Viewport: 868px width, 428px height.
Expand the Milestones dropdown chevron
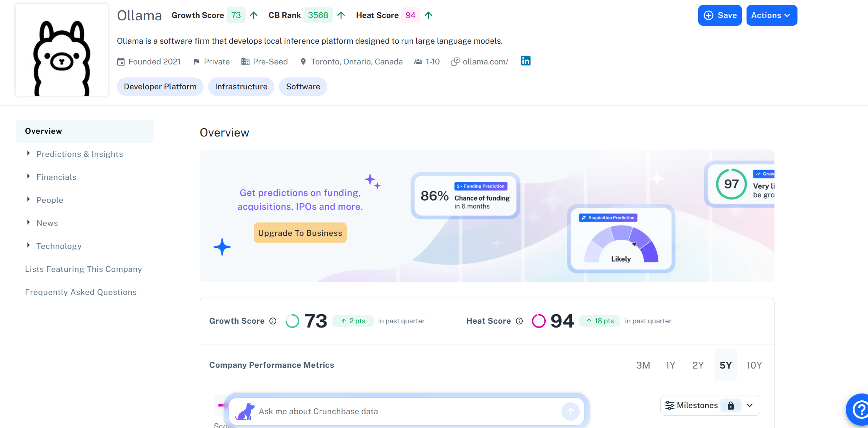coord(750,405)
